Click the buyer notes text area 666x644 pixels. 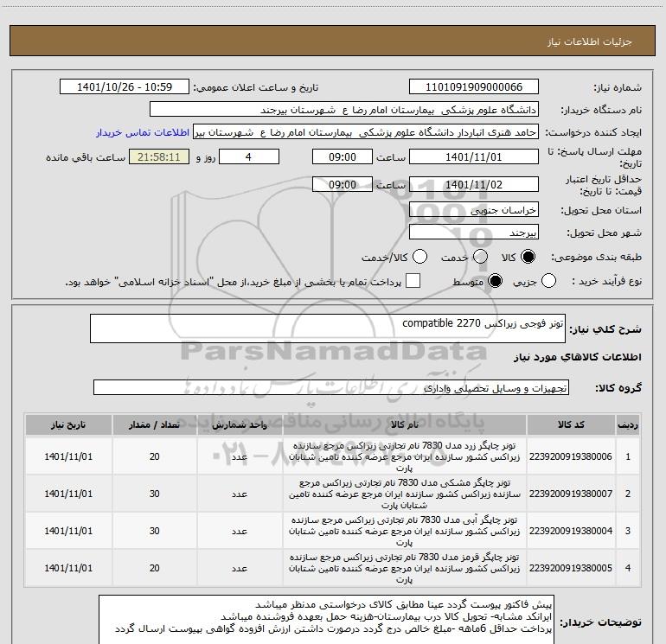click(x=326, y=620)
